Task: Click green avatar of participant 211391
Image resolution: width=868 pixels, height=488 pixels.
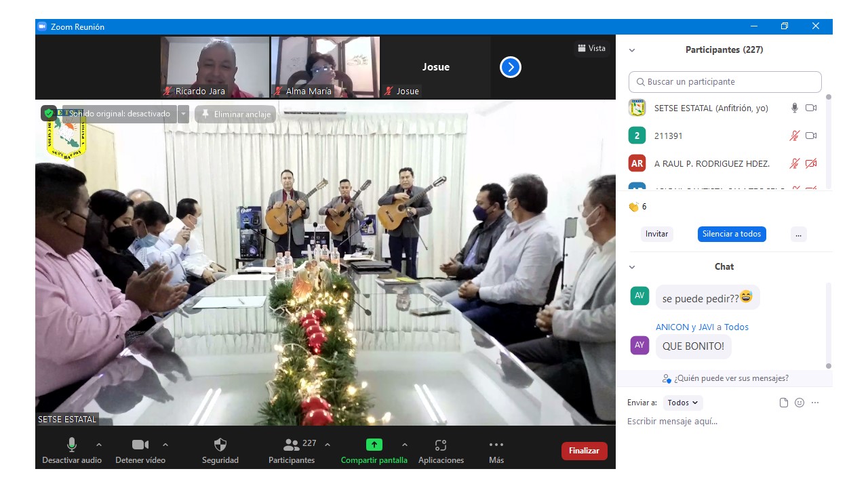Action: point(637,136)
